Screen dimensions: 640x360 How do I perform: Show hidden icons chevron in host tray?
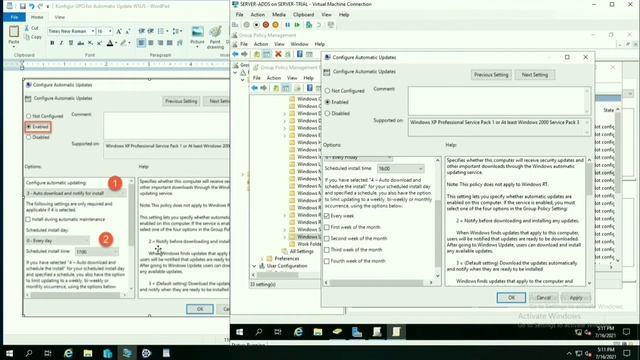coord(569,353)
